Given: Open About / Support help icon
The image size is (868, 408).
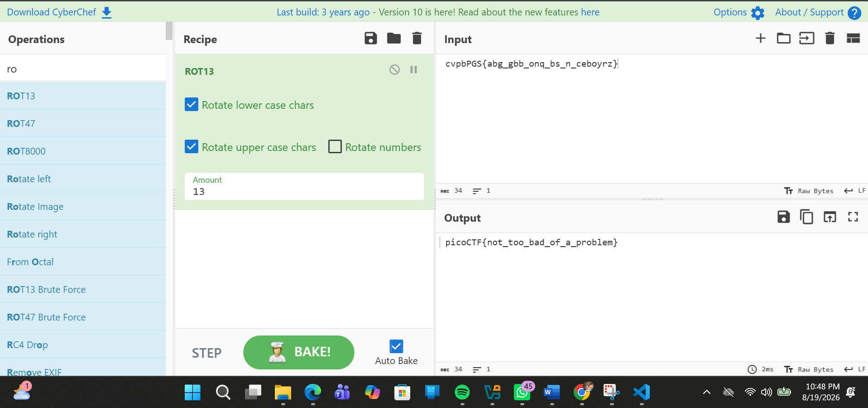Looking at the screenshot, I should pyautogui.click(x=854, y=13).
